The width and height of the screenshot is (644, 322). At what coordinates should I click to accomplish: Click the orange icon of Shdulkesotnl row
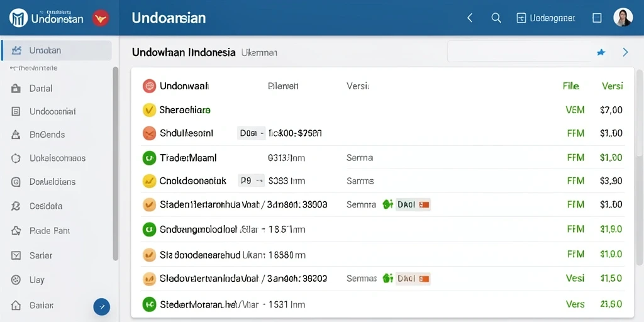tap(149, 133)
